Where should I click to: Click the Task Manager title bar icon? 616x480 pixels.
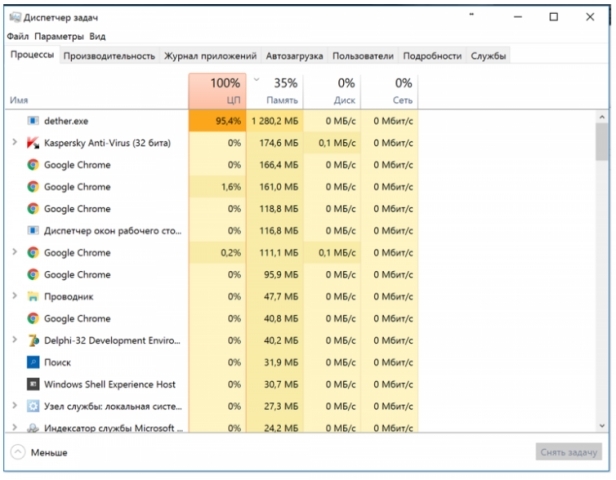(x=15, y=17)
